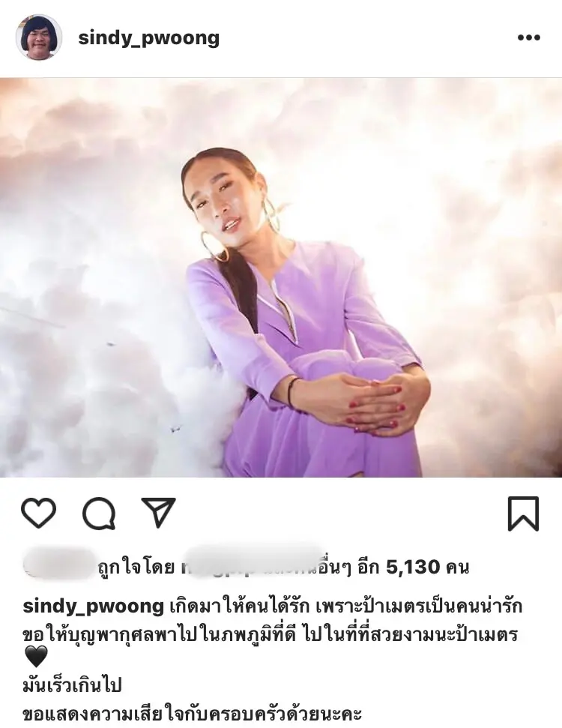Tap the 'ถูกใจโดย' liked-by text

pos(136,568)
